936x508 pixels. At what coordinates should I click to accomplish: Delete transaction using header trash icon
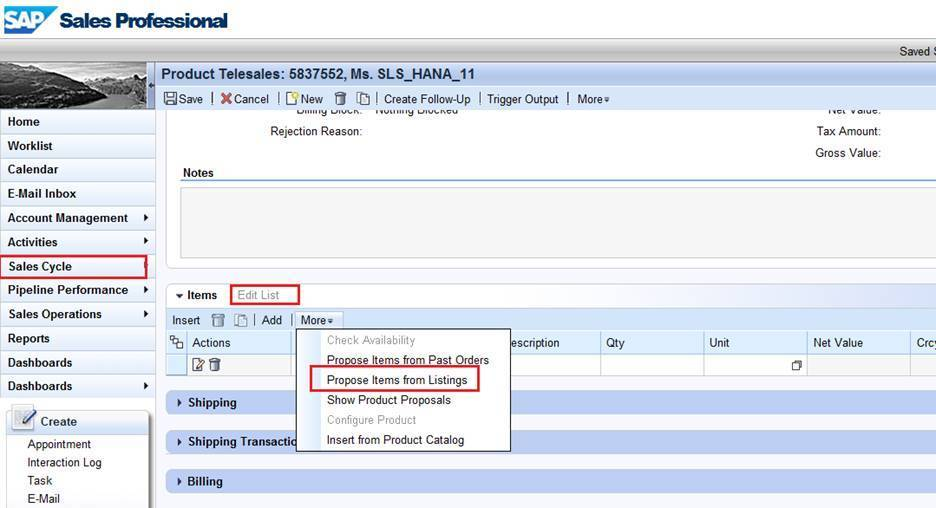(340, 99)
